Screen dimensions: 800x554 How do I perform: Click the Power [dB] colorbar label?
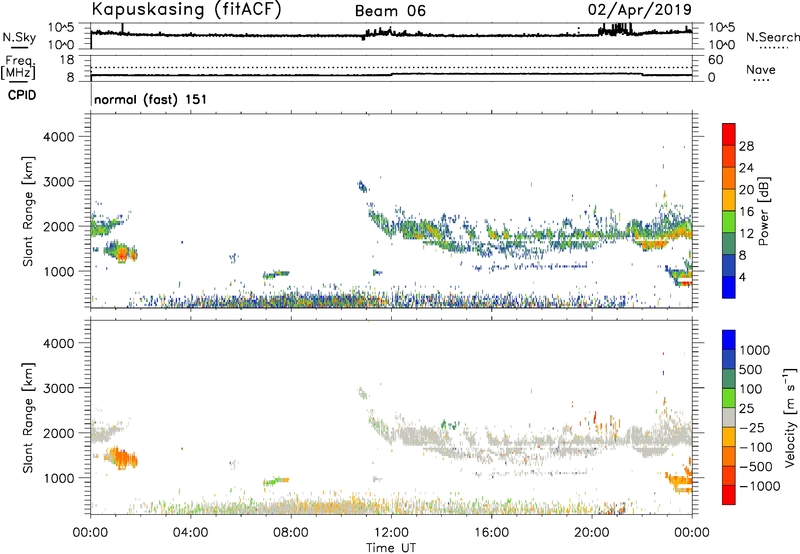[764, 211]
